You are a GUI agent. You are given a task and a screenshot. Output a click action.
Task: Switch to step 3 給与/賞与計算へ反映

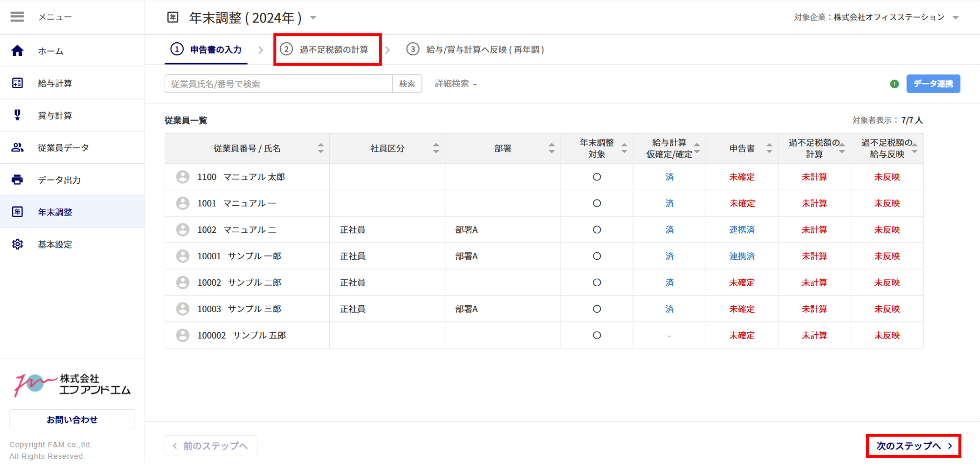(x=475, y=49)
